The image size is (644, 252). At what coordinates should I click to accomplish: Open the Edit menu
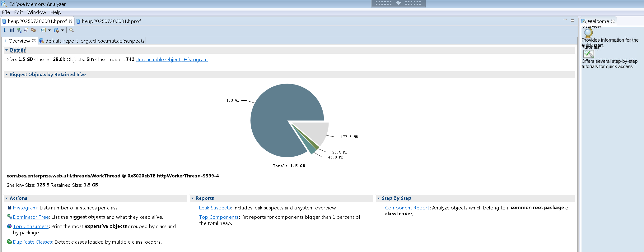19,12
